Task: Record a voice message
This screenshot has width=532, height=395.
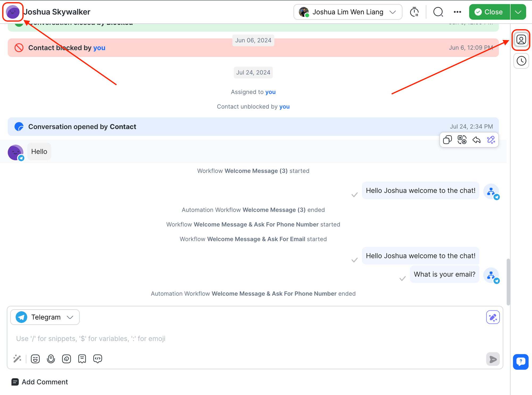Action: pos(51,359)
